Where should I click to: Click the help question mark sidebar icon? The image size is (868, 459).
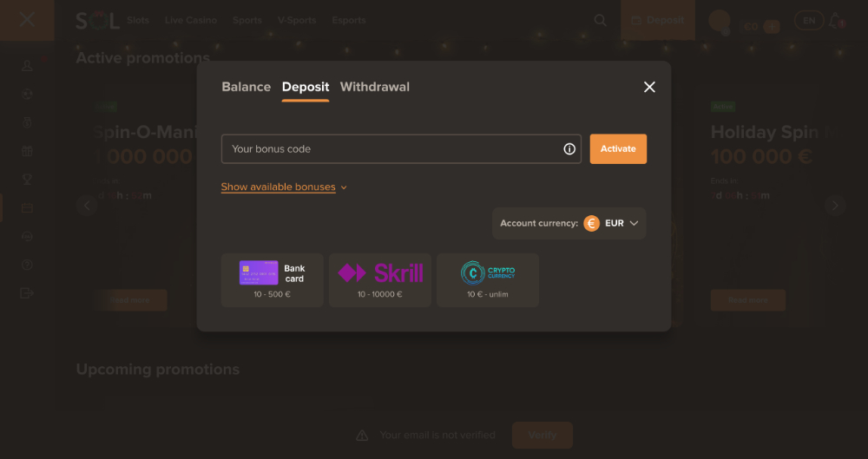(27, 265)
